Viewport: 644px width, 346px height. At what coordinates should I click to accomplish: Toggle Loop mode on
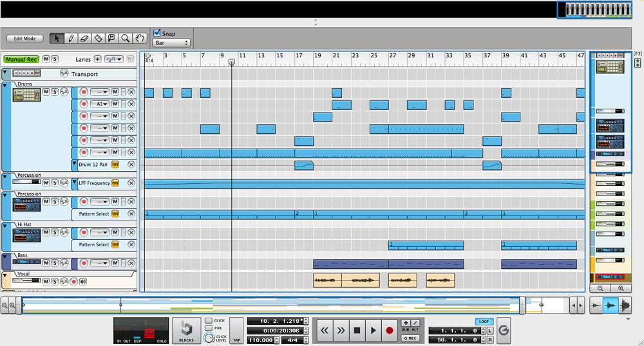[484, 322]
